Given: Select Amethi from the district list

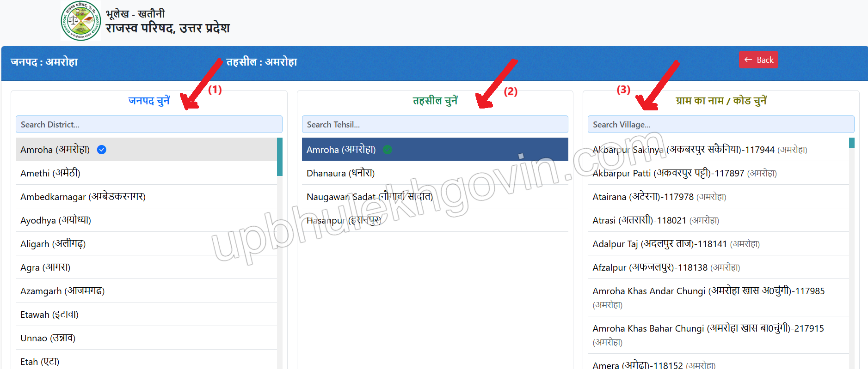Looking at the screenshot, I should (x=146, y=173).
